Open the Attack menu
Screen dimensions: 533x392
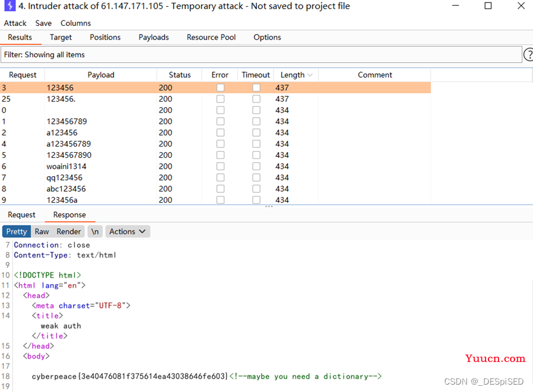click(15, 23)
